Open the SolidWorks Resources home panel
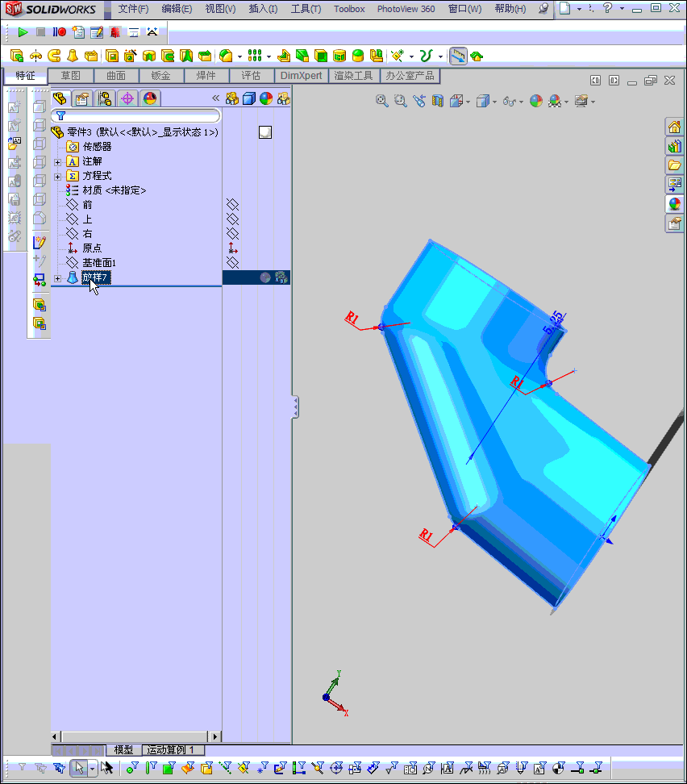This screenshot has width=687, height=784. pos(672,126)
